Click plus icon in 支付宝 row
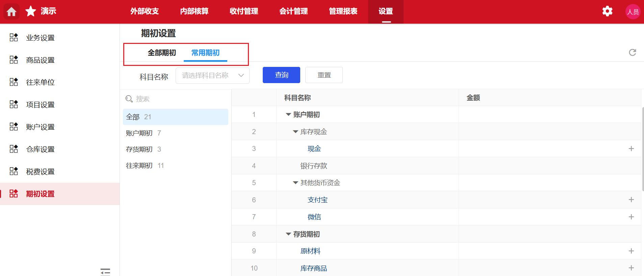The height and width of the screenshot is (276, 644). (631, 200)
